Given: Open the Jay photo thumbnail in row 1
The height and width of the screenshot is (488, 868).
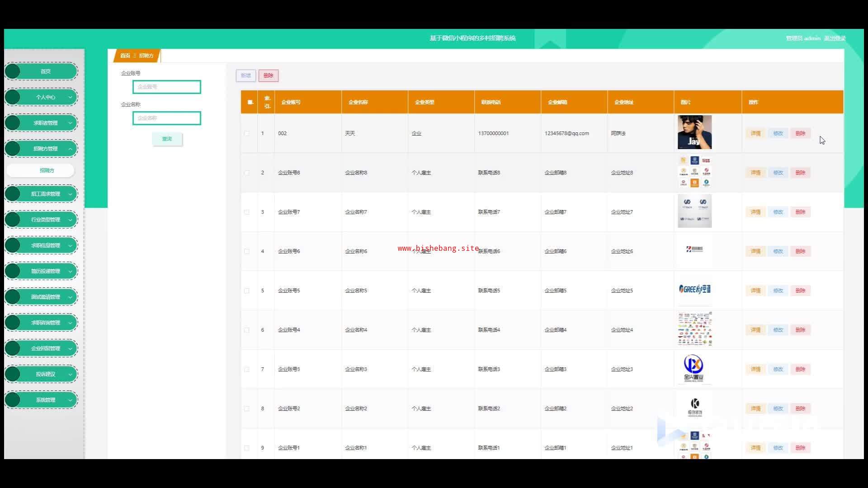Looking at the screenshot, I should tap(694, 132).
